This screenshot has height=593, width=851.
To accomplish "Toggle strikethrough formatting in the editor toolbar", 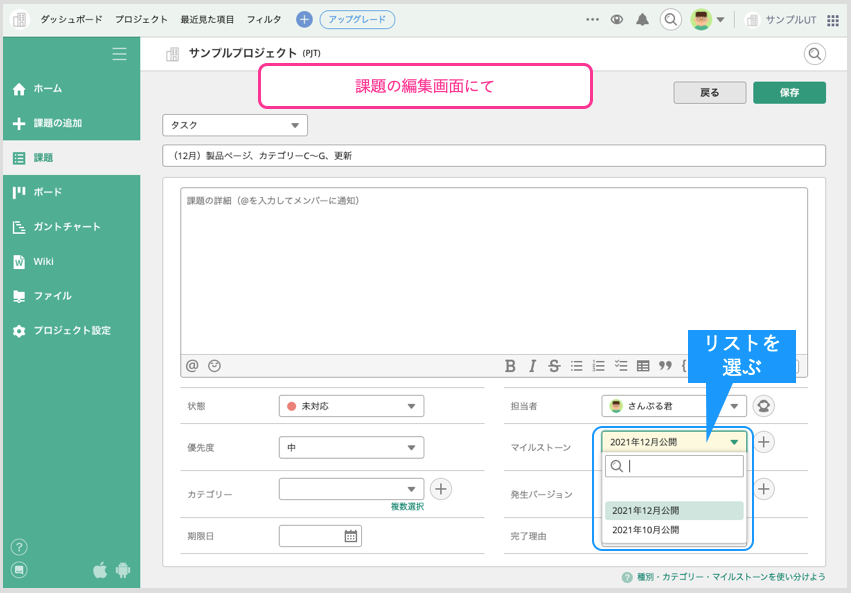I will coord(554,366).
